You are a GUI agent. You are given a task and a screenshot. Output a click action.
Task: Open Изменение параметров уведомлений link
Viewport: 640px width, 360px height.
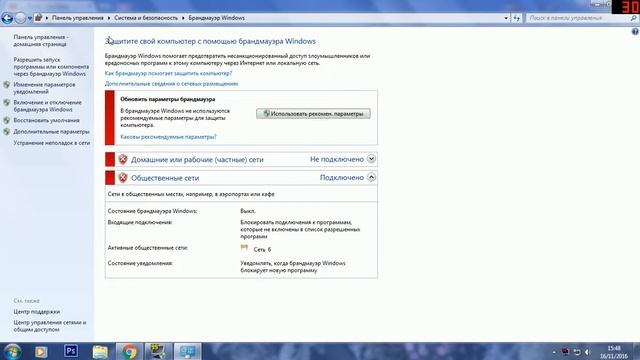pos(44,88)
